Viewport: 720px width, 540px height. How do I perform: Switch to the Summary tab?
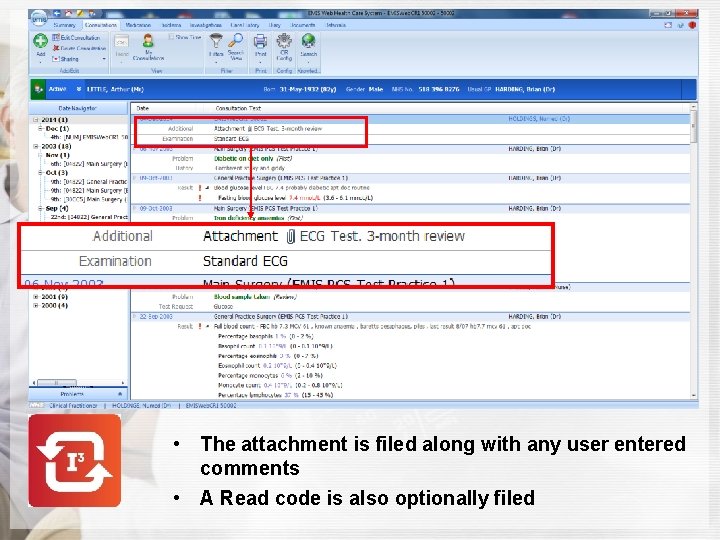pos(64,25)
